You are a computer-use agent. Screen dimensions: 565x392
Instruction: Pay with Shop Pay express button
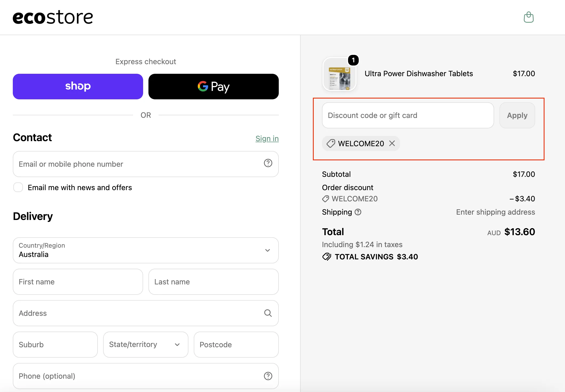[78, 87]
